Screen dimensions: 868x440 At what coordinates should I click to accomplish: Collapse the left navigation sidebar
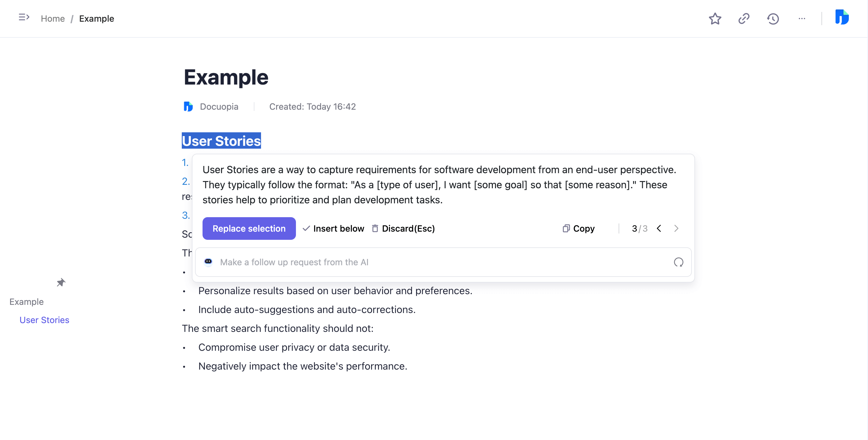point(24,17)
